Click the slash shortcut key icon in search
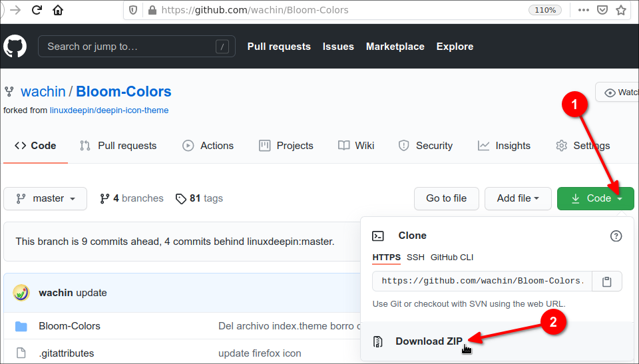639x364 pixels. pyautogui.click(x=222, y=47)
